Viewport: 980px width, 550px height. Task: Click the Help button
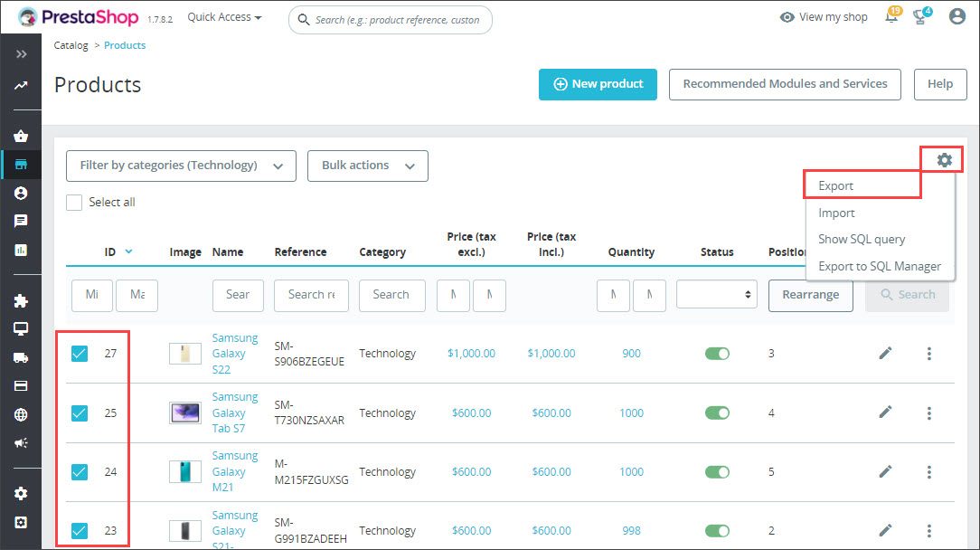[940, 84]
